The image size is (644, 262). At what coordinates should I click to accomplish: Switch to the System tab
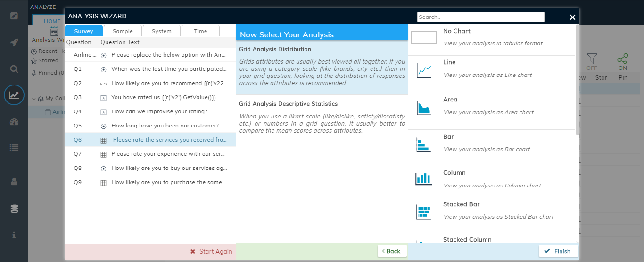tap(162, 31)
